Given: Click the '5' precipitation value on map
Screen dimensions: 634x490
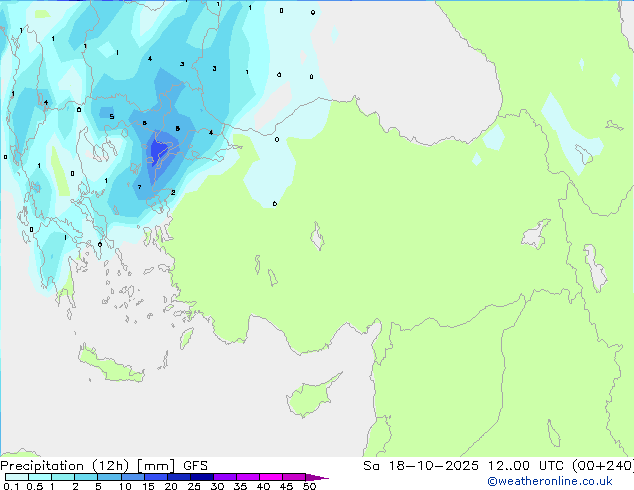Looking at the screenshot, I should pyautogui.click(x=112, y=117).
